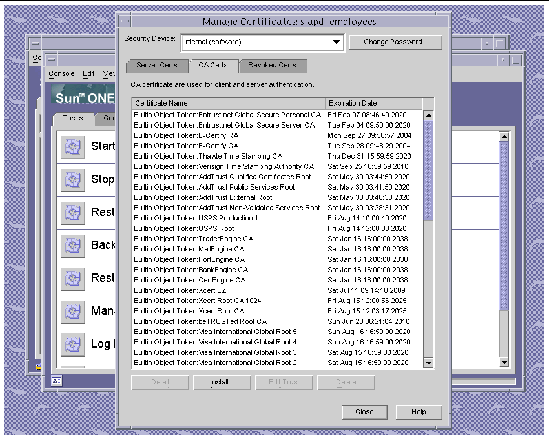Image resolution: width=549 pixels, height=440 pixels.
Task: Click the certificate list scrollbar thumb
Action: (428, 170)
